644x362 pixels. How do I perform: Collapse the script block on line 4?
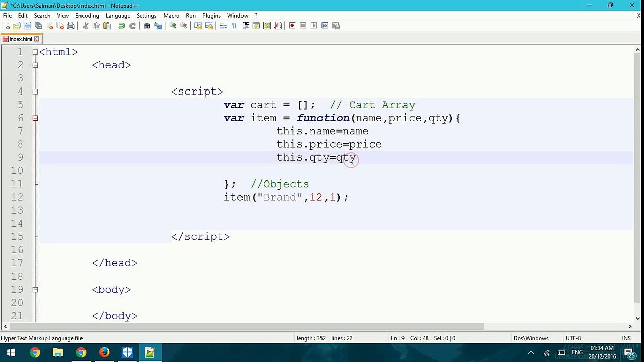point(35,92)
